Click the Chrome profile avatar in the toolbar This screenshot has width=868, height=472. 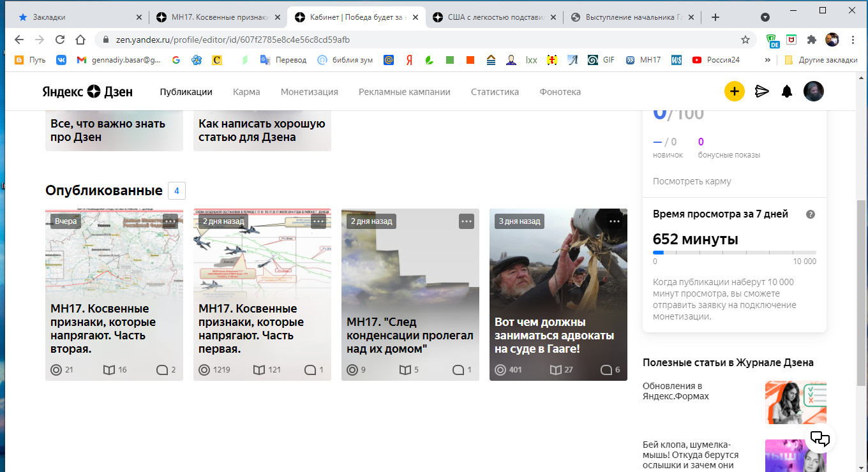[x=832, y=40]
